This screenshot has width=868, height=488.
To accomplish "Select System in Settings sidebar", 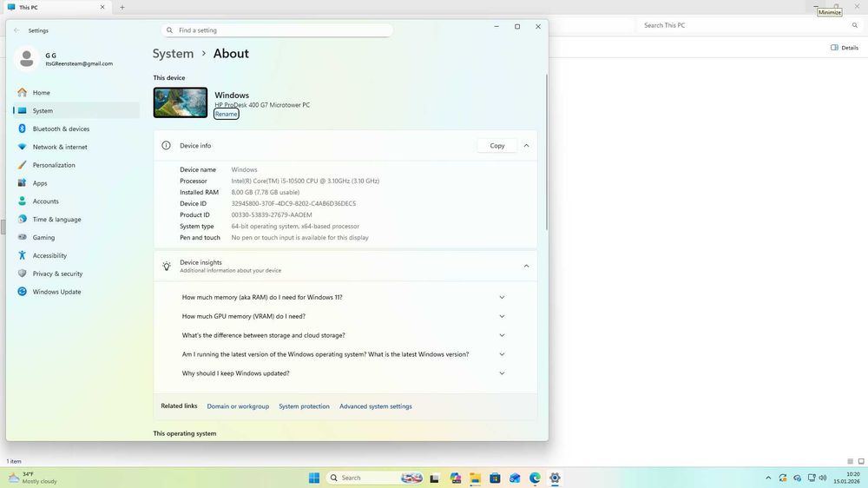I will click(x=76, y=111).
